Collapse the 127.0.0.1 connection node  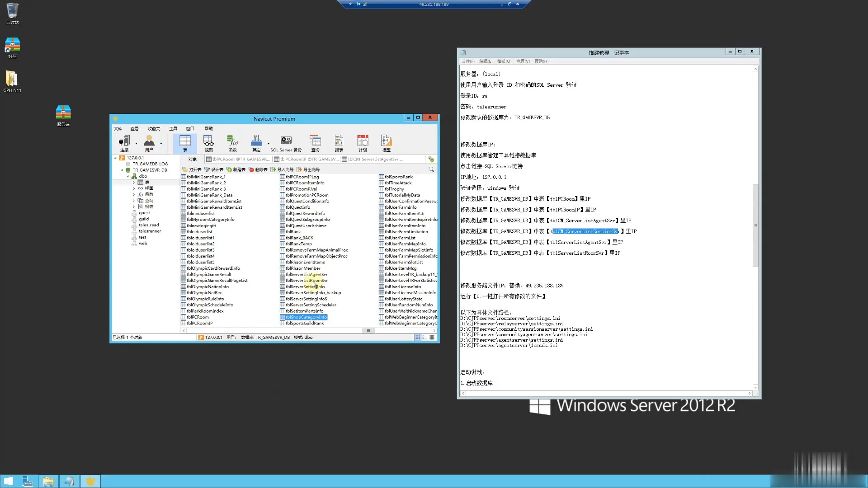116,158
